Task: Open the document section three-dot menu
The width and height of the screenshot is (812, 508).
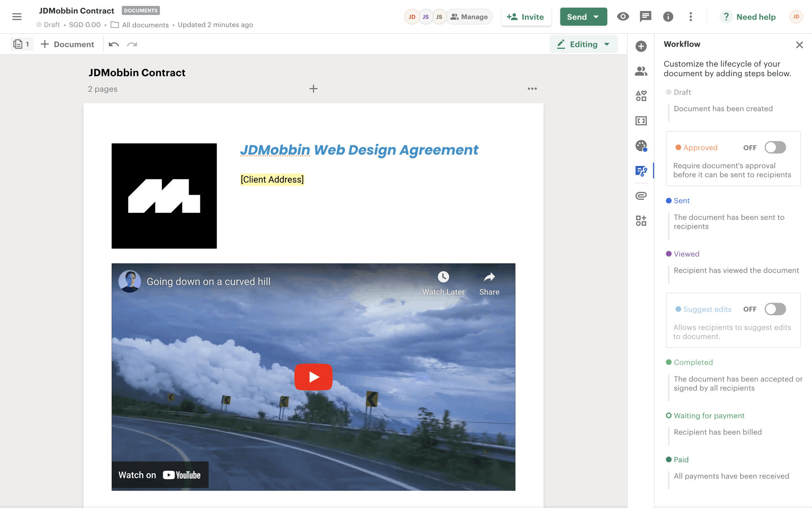Action: coord(532,88)
